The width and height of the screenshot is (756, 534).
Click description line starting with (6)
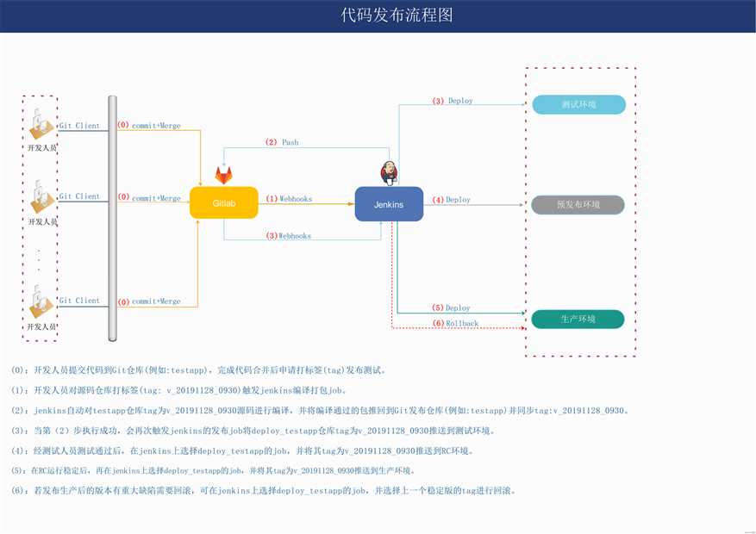(x=265, y=491)
